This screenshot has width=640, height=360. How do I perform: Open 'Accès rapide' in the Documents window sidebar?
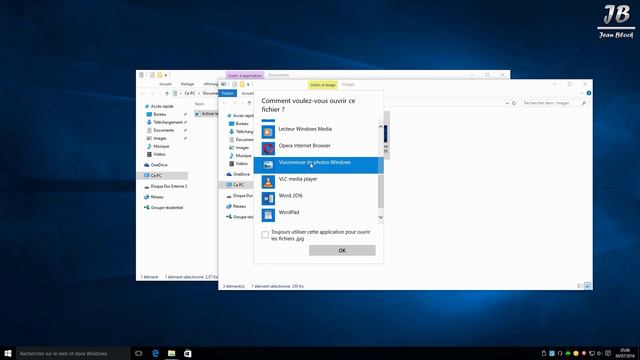point(159,106)
